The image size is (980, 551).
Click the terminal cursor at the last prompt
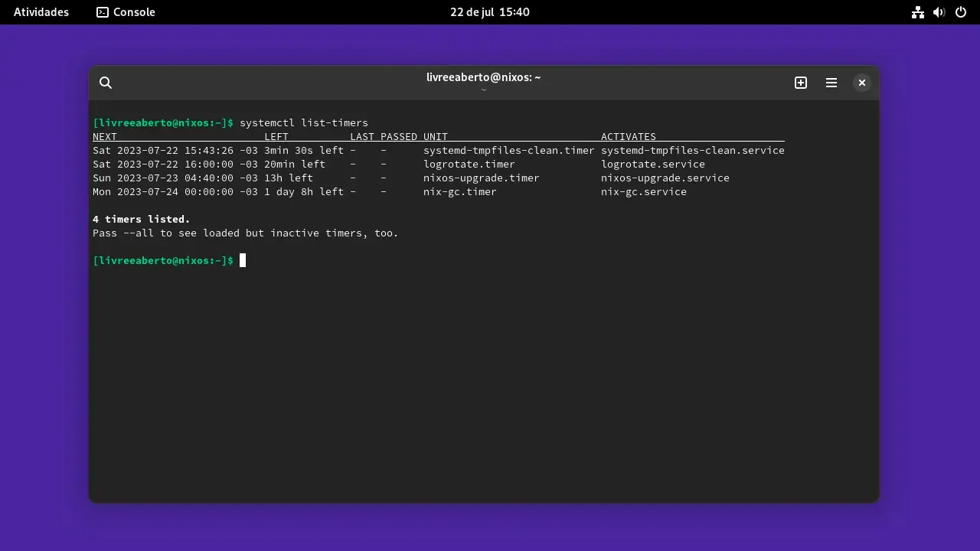click(x=243, y=261)
